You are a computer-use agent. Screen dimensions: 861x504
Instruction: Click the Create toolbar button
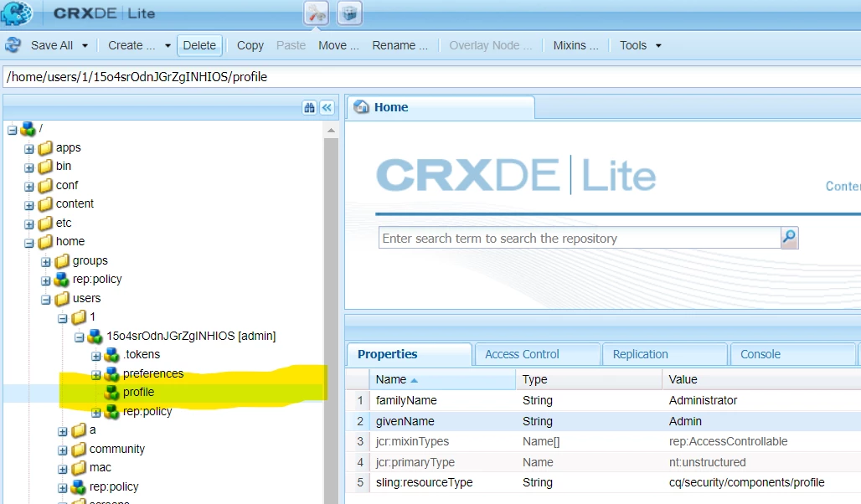point(131,45)
